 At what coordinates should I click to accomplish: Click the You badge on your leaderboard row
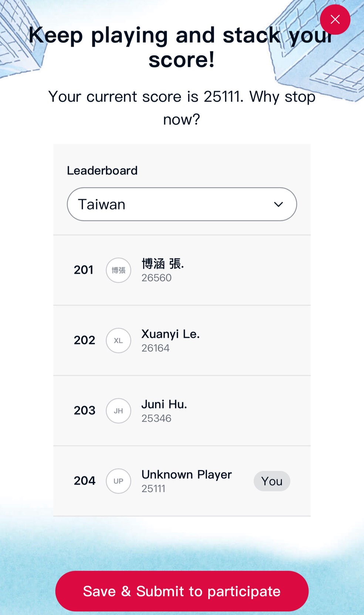pyautogui.click(x=272, y=481)
